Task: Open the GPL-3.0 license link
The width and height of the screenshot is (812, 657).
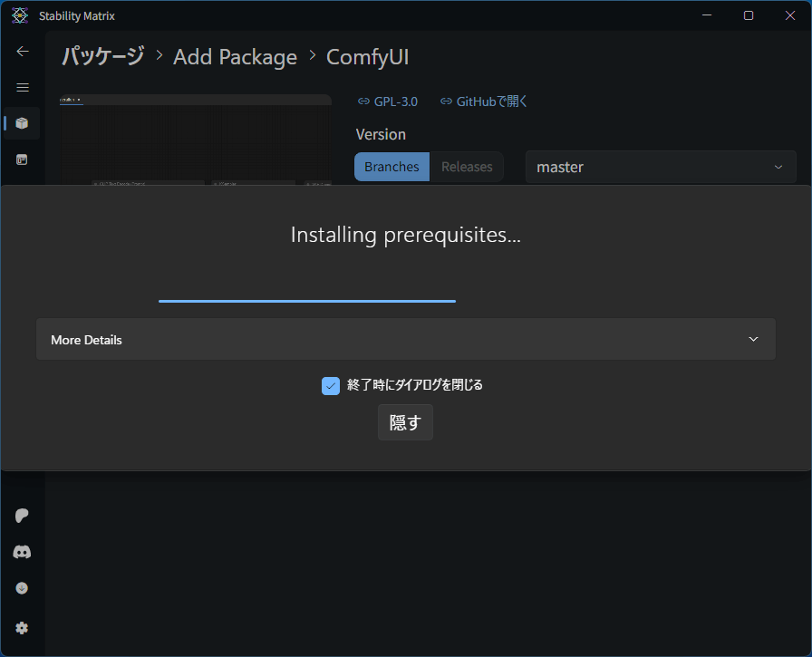Action: click(x=388, y=101)
